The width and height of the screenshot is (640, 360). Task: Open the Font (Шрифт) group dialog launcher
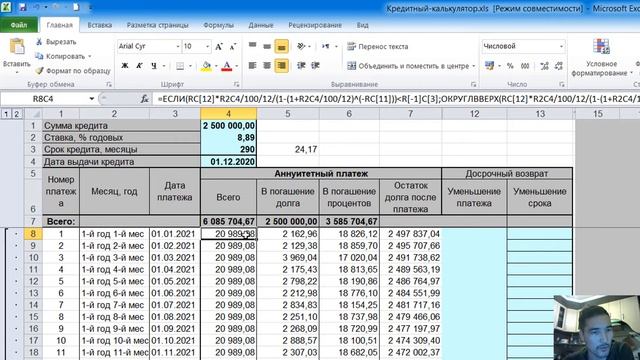(x=237, y=84)
